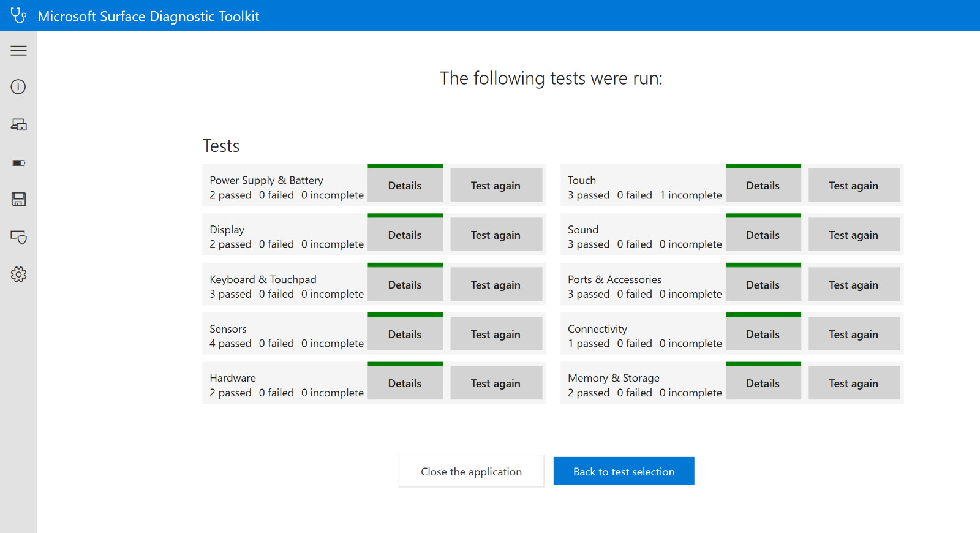Test again for Power Supply & Battery
Screen dimensions: 980x533
click(x=496, y=186)
